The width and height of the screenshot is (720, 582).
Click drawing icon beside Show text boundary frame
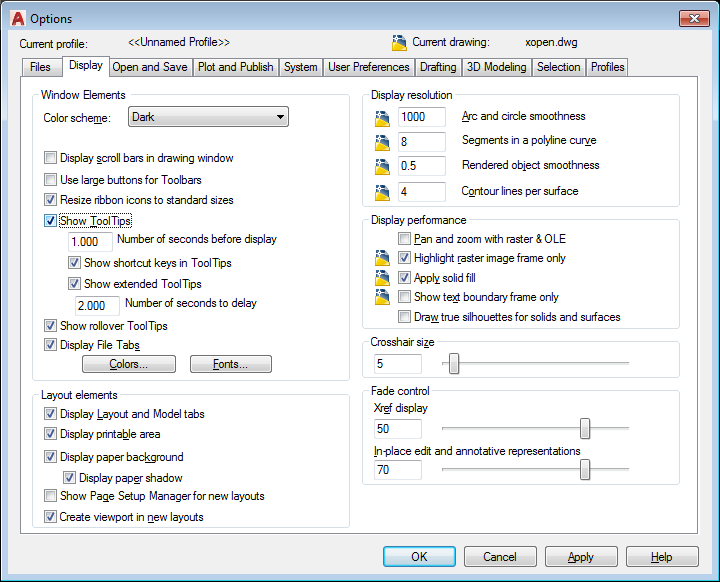click(x=380, y=297)
